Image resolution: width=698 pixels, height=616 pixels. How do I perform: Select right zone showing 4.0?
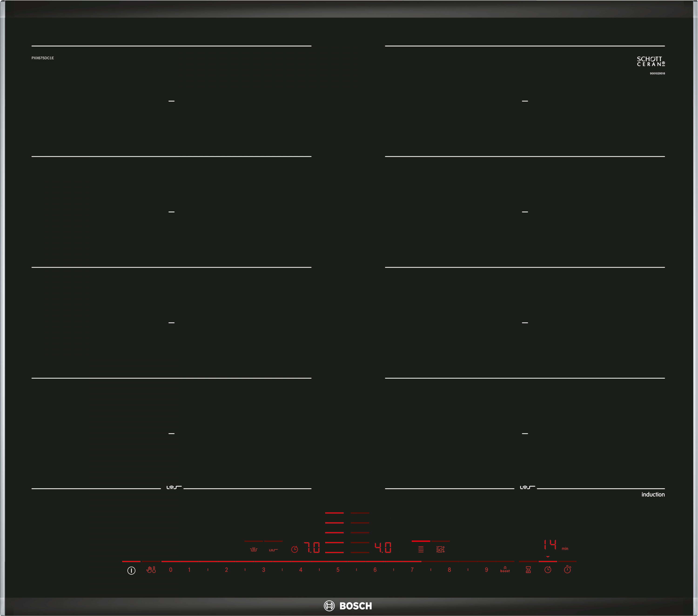pos(383,548)
